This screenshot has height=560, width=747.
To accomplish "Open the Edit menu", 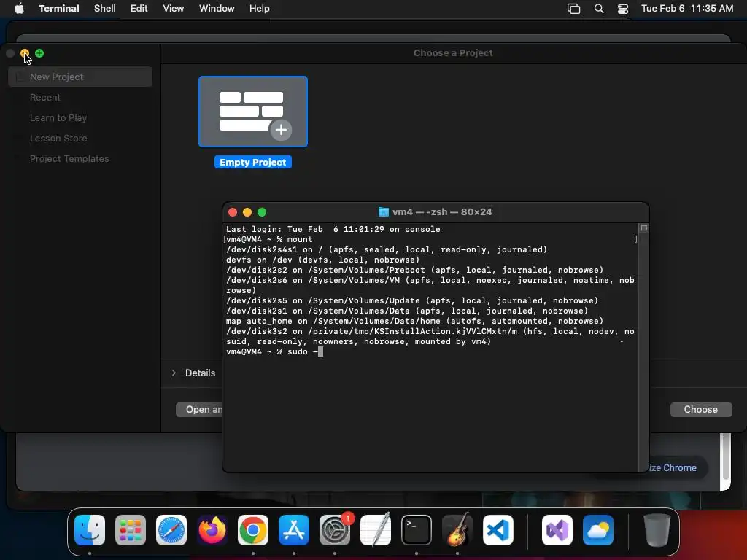I will (x=139, y=8).
